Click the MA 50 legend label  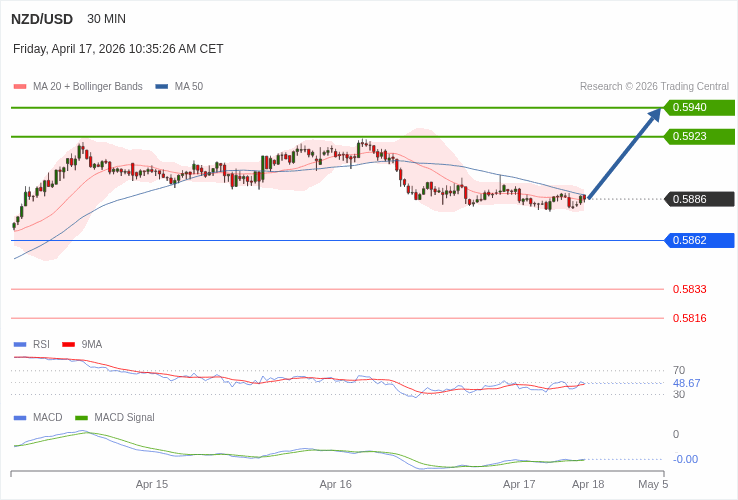tap(189, 87)
